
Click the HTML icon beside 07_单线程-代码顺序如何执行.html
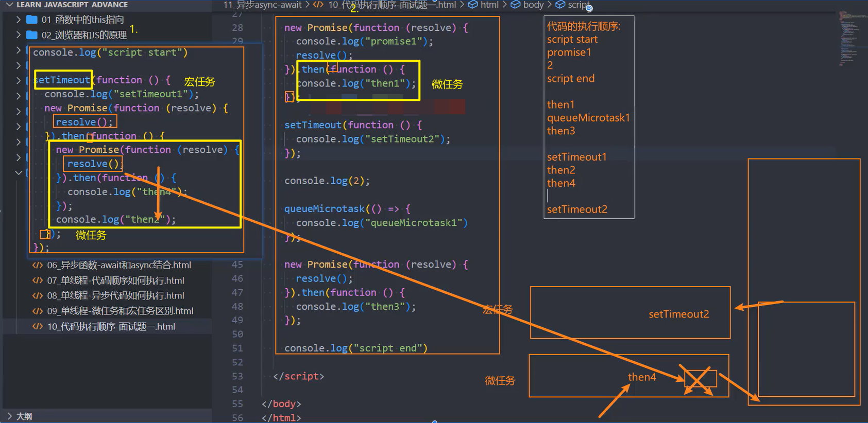pos(38,280)
